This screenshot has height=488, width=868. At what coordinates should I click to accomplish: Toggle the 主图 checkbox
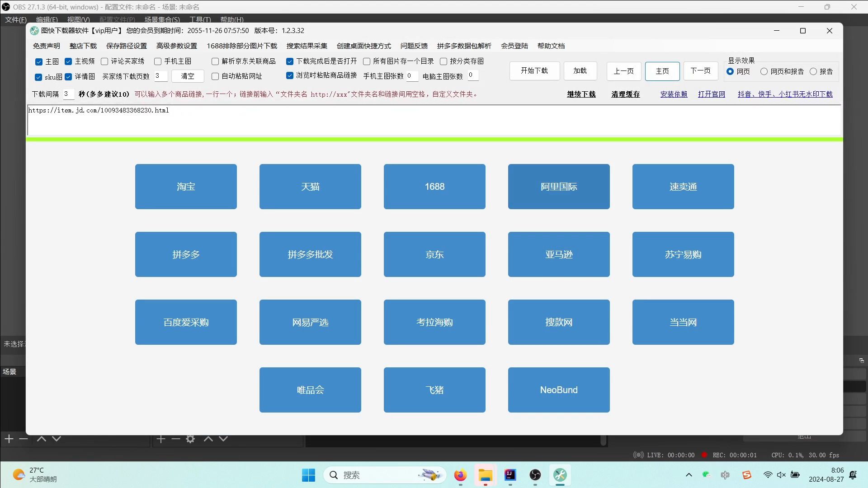pos(39,61)
